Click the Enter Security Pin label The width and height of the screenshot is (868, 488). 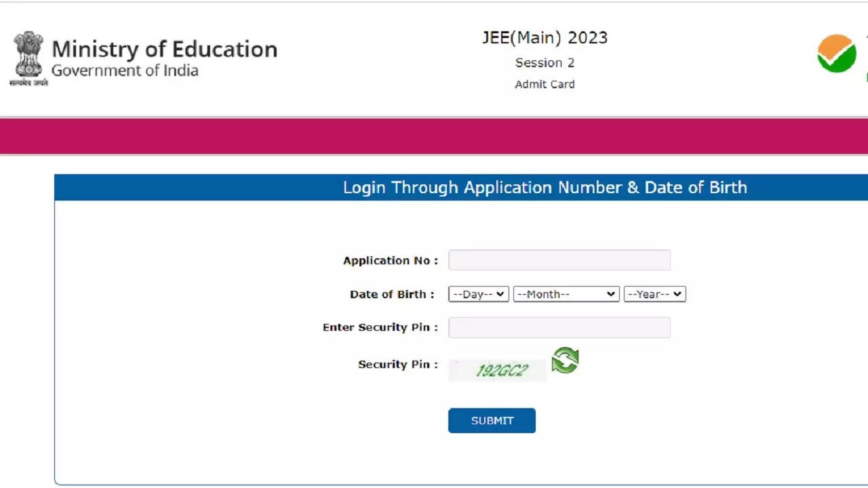380,327
